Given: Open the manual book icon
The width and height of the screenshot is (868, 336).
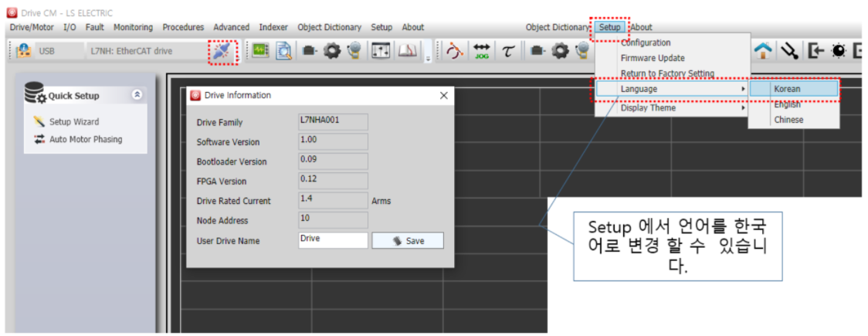Looking at the screenshot, I should (x=407, y=51).
